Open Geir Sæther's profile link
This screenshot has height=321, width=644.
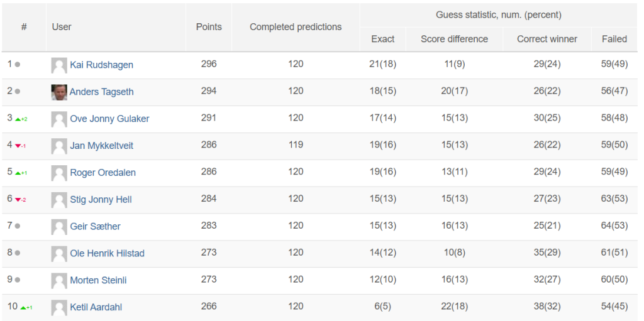96,227
